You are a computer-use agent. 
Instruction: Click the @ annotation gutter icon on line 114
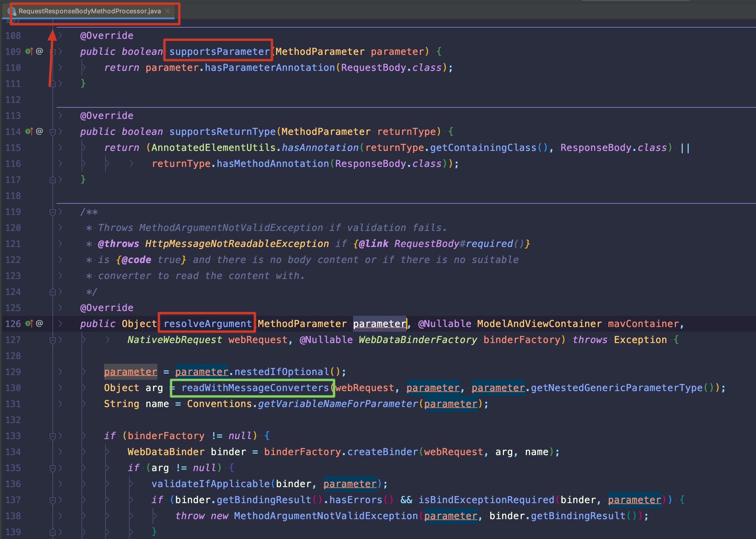pos(39,131)
